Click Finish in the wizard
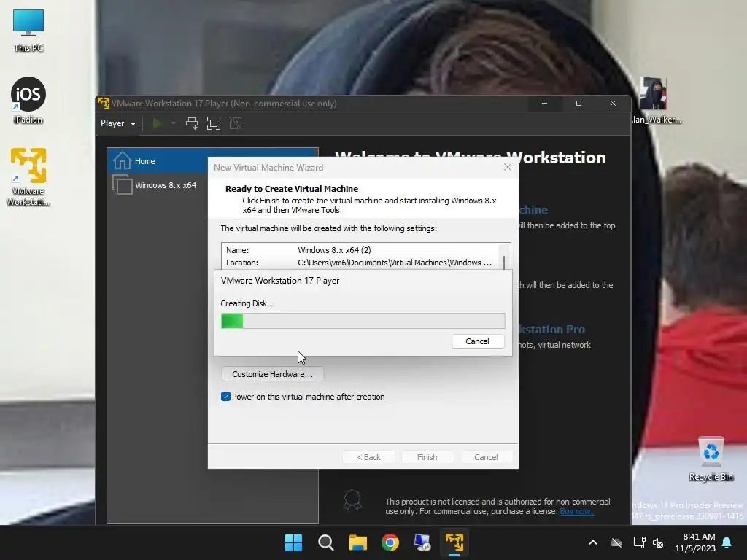This screenshot has width=747, height=560. pyautogui.click(x=427, y=457)
